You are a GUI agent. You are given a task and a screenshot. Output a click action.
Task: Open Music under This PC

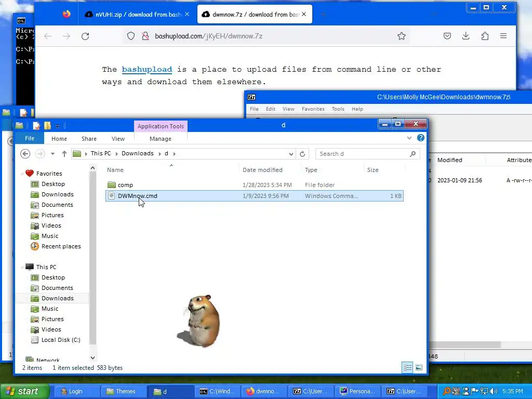click(49, 309)
